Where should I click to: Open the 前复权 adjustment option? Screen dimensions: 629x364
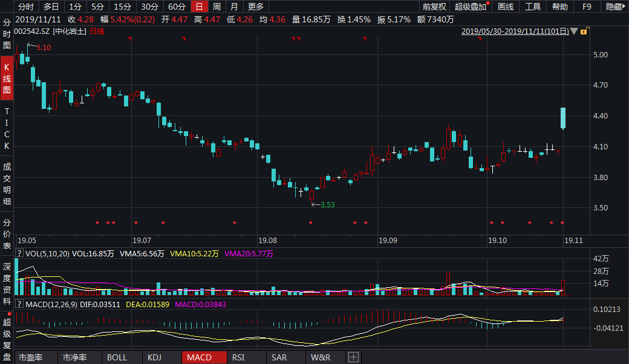(434, 7)
